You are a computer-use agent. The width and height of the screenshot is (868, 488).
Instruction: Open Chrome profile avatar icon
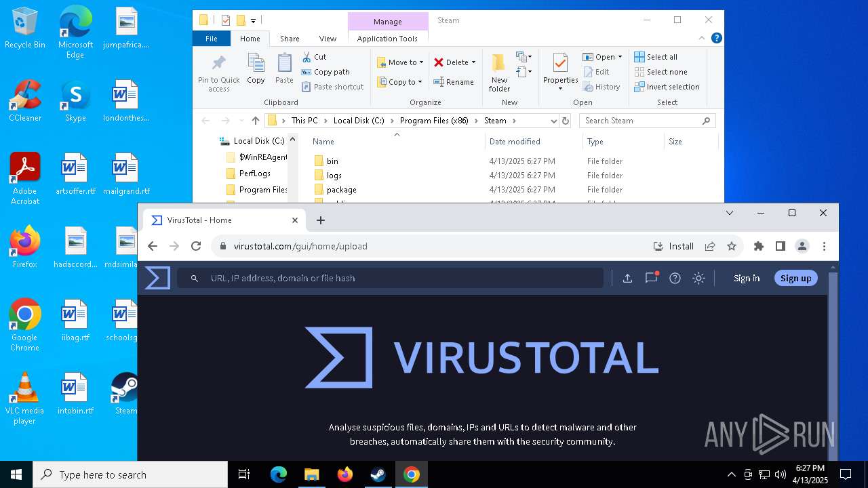click(802, 246)
